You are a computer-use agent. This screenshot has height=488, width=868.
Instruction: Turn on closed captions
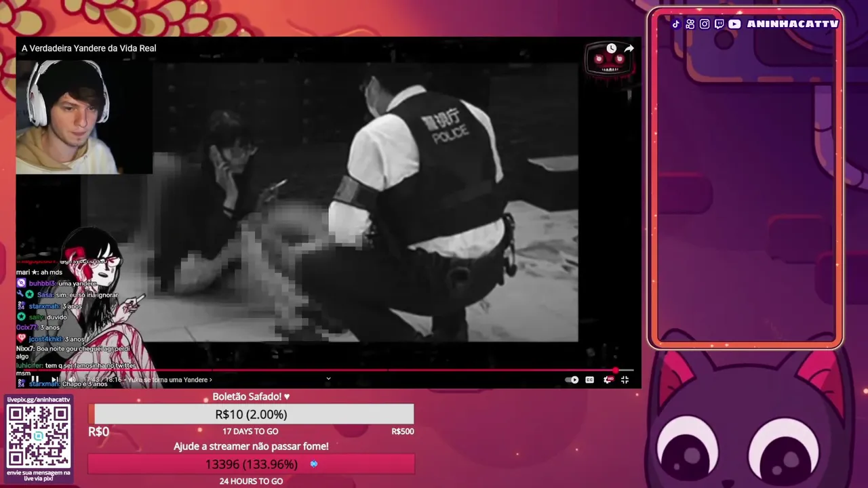point(590,380)
